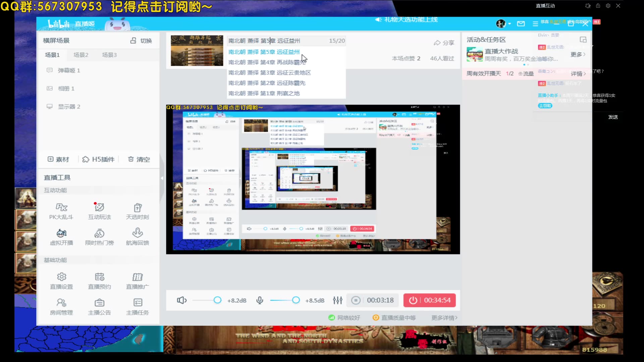Click 发送 to send chat message
The height and width of the screenshot is (362, 644).
613,117
